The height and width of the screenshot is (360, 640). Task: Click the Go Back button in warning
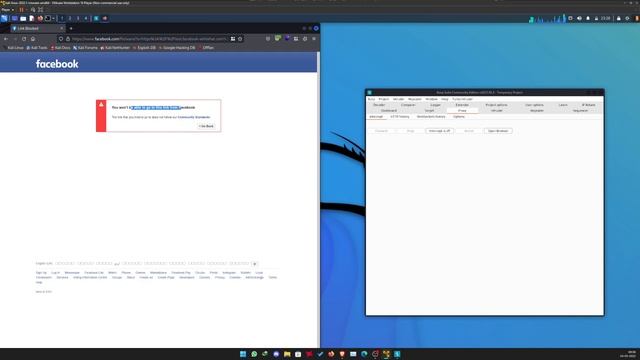click(x=206, y=126)
